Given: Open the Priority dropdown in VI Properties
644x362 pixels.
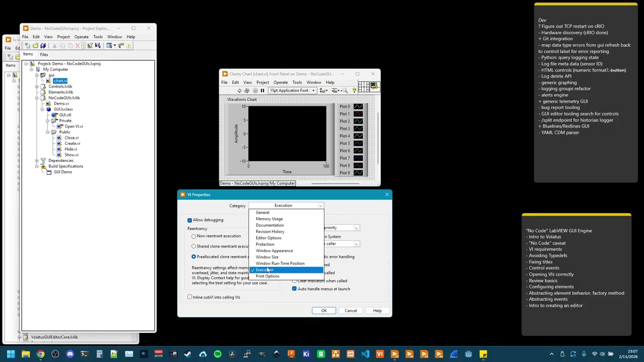Looking at the screenshot, I should pos(356,228).
